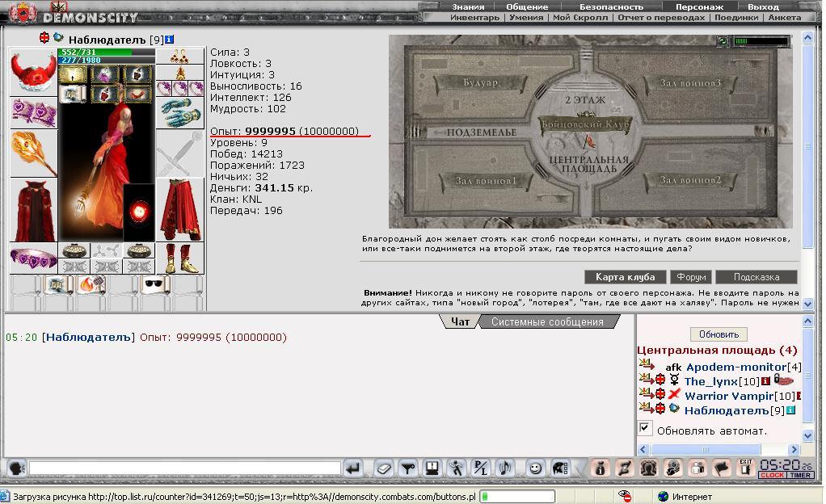Toggle the sound speaker icon
The height and width of the screenshot is (504, 826).
tap(504, 468)
